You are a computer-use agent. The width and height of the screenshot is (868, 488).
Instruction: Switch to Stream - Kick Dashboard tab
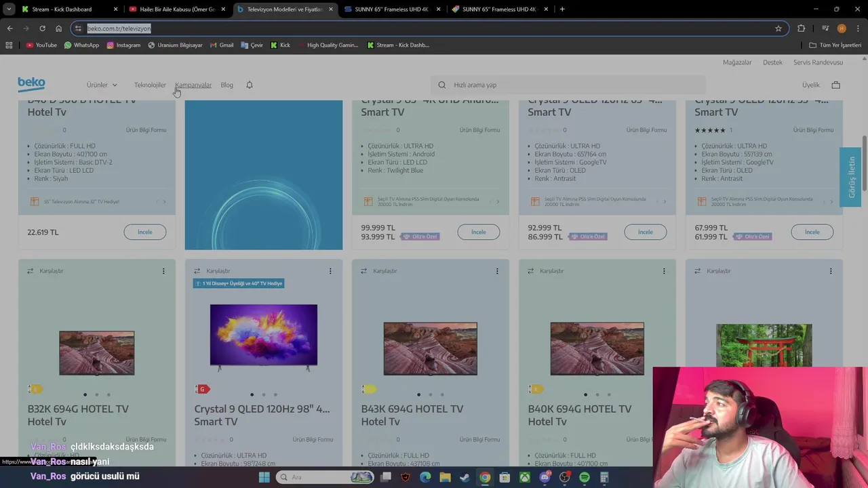point(70,9)
